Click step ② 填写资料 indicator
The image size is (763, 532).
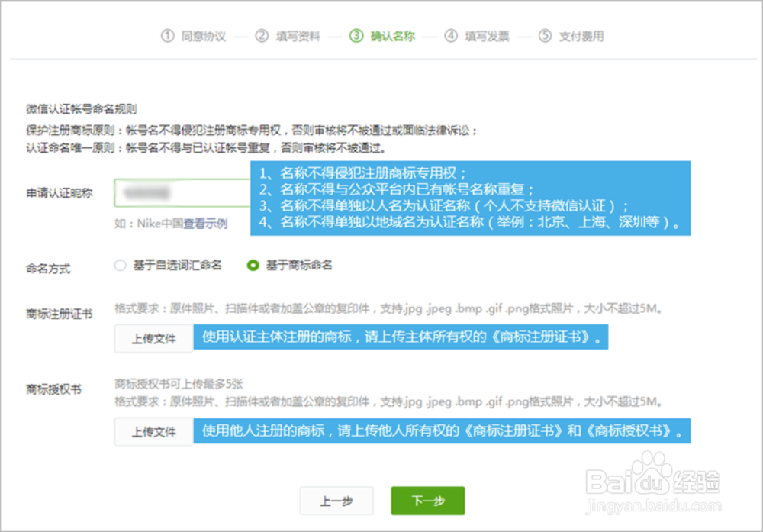(x=291, y=36)
